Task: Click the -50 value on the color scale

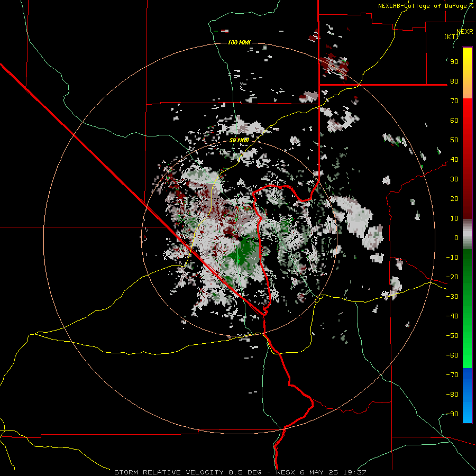Action: point(452,336)
